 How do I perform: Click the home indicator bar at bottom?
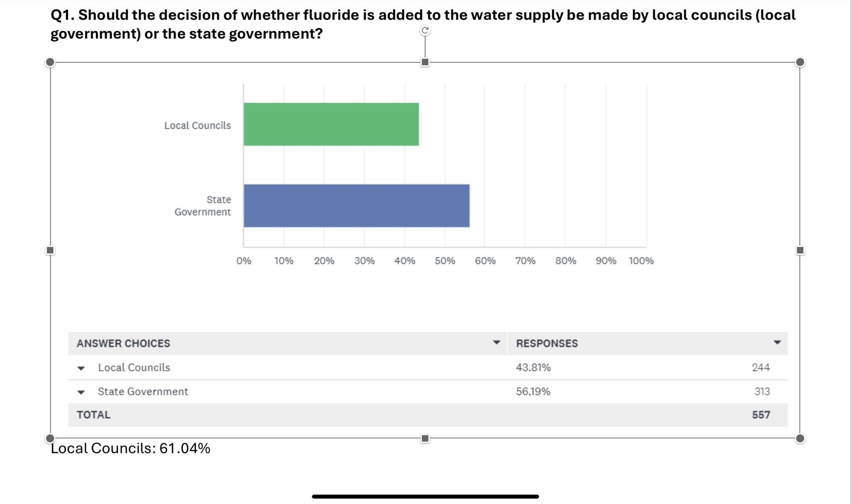[x=425, y=497]
